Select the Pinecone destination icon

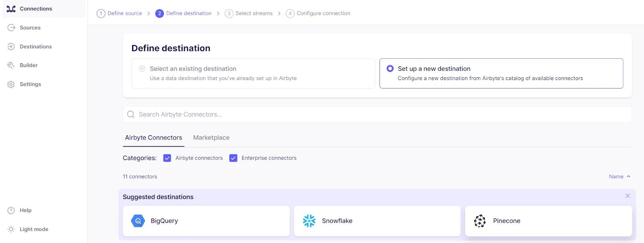480,221
